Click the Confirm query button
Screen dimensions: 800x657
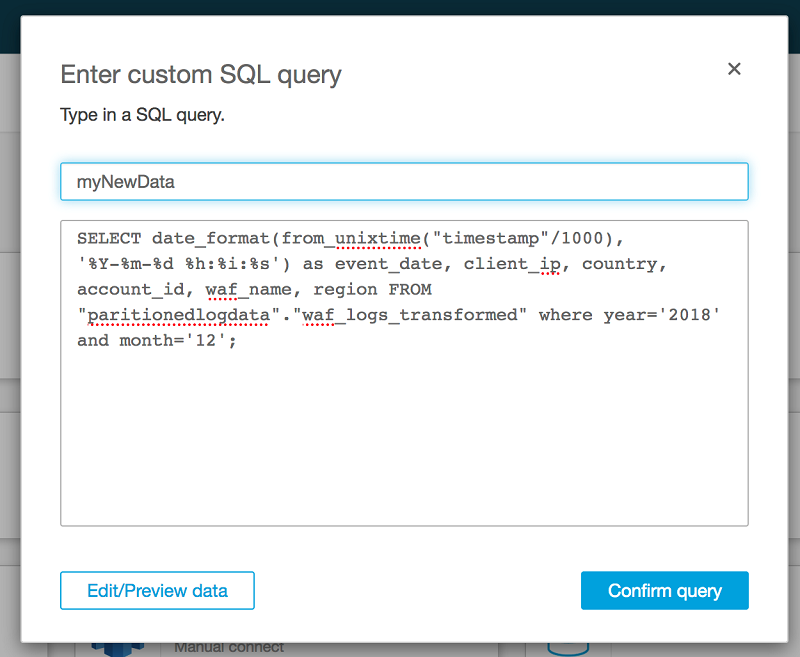click(x=664, y=590)
